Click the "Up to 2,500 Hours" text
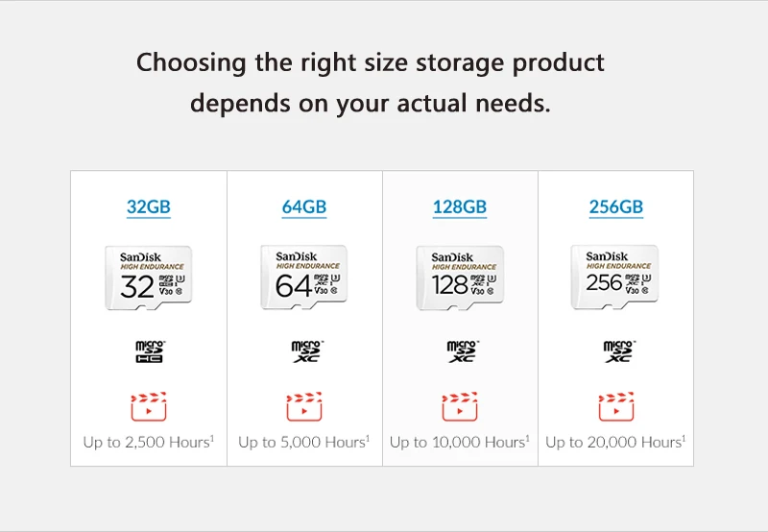The image size is (768, 532). (148, 442)
